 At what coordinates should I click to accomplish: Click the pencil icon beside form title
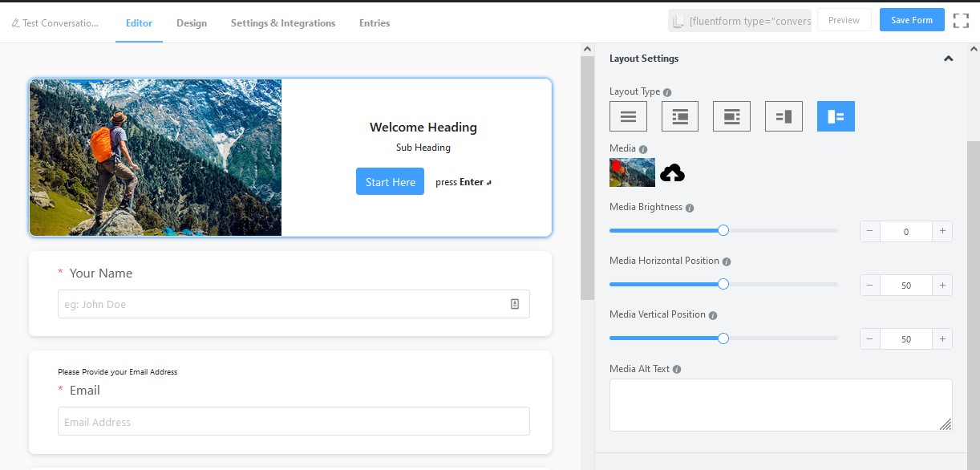(15, 23)
